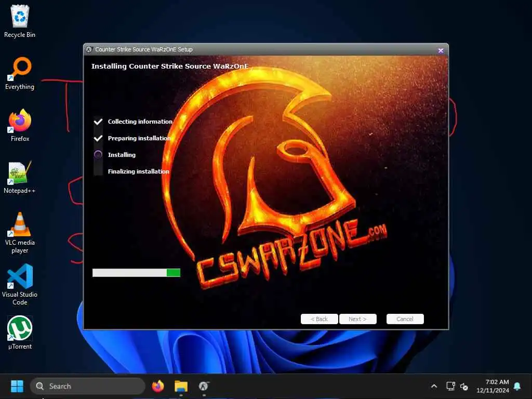Click the Windows Start button
Image resolution: width=532 pixels, height=399 pixels.
(17, 386)
